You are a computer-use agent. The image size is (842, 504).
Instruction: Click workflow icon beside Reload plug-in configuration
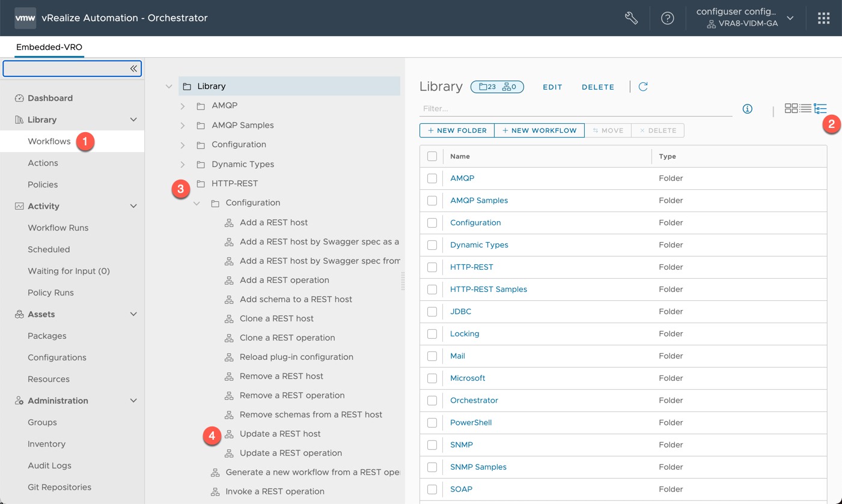click(229, 357)
